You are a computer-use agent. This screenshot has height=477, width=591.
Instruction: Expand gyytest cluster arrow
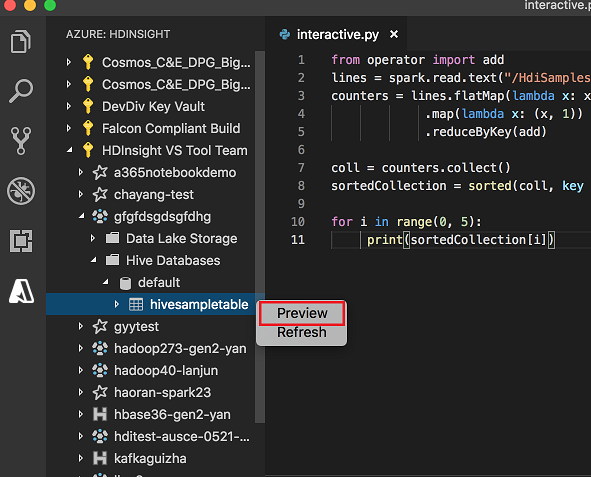[x=81, y=326]
